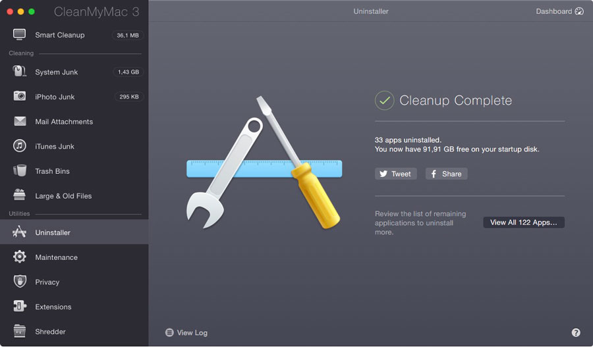Click the 1,43 GB size badge
593x364 pixels.
click(x=128, y=72)
